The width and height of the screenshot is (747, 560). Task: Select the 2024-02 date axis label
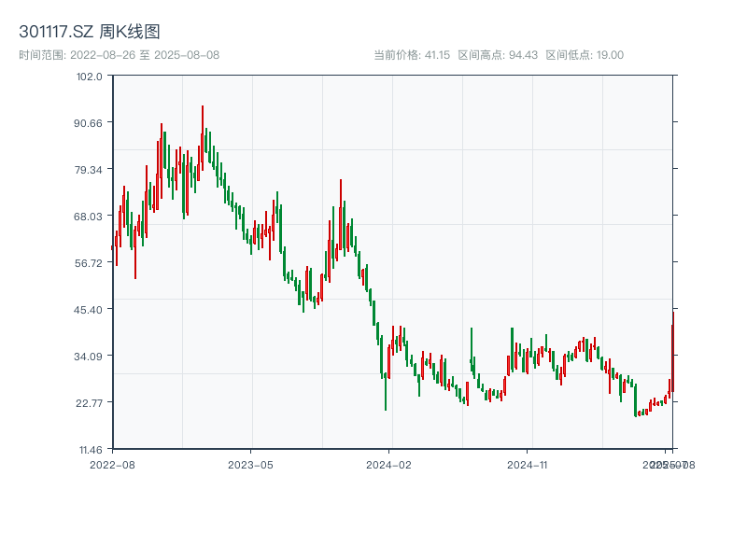(x=389, y=463)
